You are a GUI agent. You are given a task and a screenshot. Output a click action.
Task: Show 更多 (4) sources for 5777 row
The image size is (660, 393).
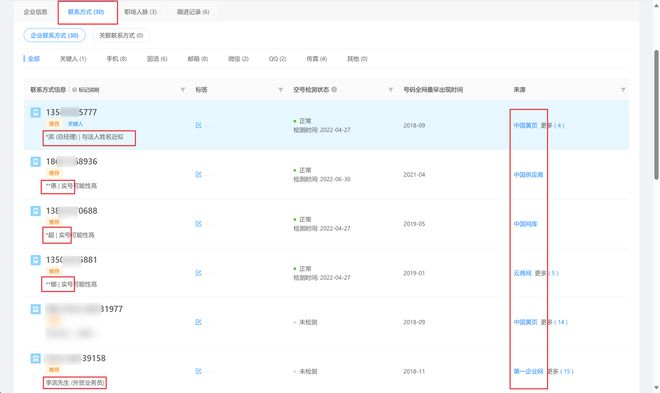pos(552,125)
